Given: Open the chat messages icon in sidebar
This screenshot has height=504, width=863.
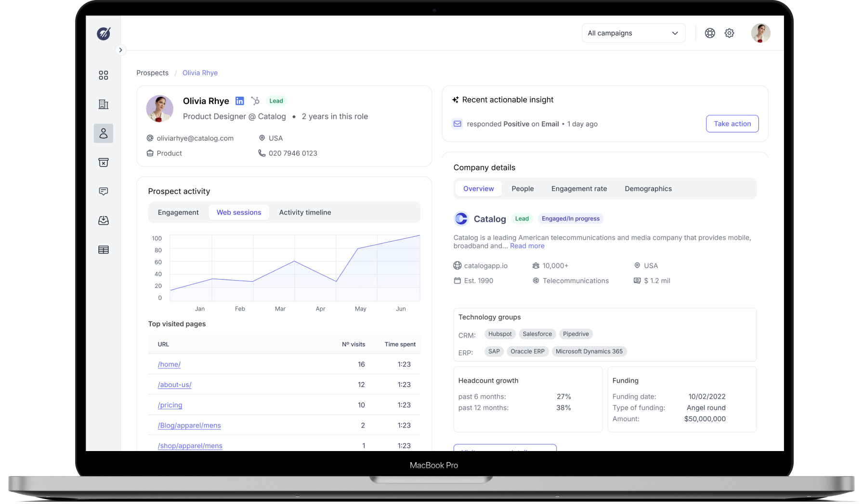Looking at the screenshot, I should coord(104,192).
